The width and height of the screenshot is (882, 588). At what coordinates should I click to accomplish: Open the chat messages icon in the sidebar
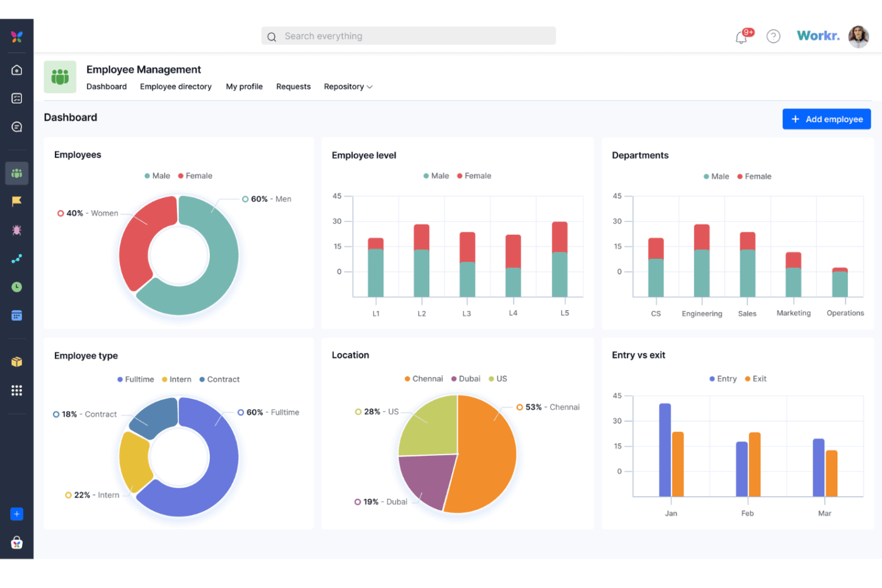[16, 127]
